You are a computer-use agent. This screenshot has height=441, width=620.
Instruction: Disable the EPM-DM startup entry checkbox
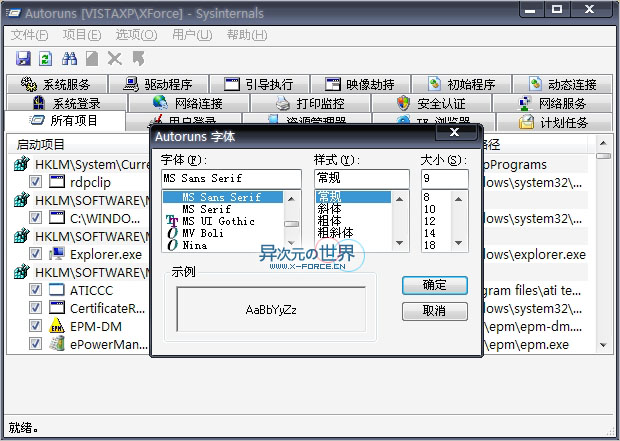click(35, 326)
